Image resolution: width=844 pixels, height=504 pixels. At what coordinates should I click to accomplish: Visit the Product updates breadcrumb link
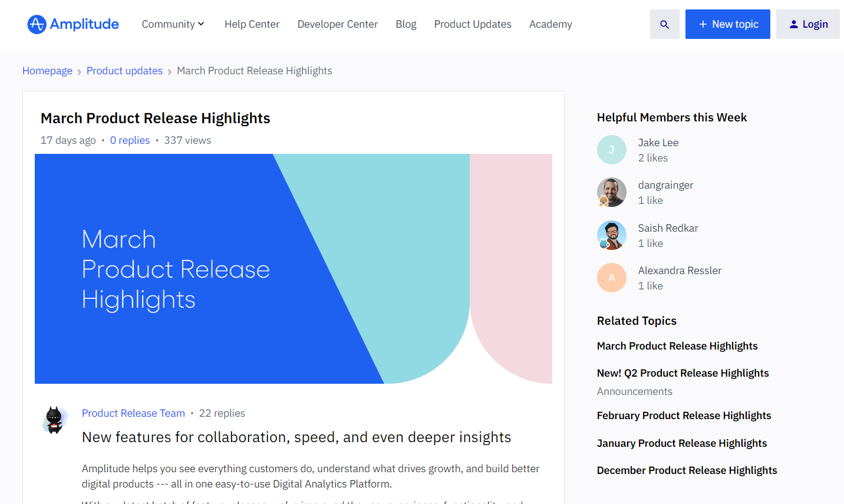click(x=124, y=71)
